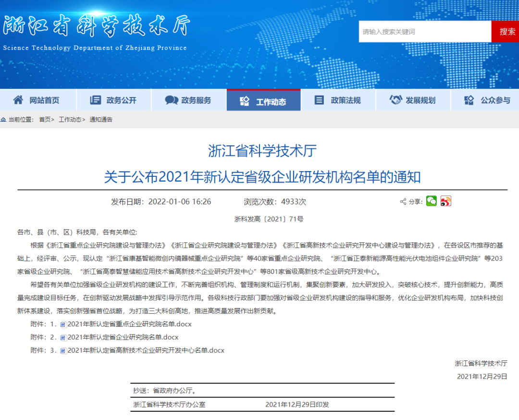The height and width of the screenshot is (420, 519).
Task: Click the icon beside 公众参与
Action: 469,100
